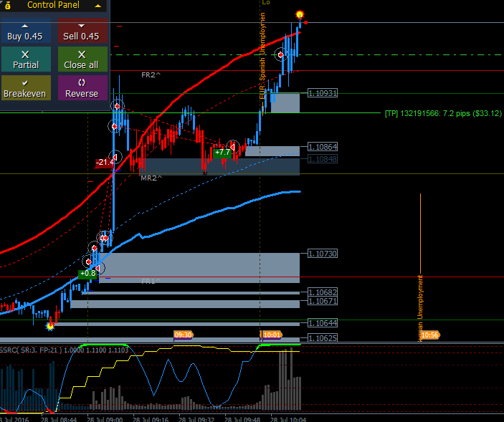Select the 09:30 time marker
504x422 pixels.
click(x=184, y=335)
